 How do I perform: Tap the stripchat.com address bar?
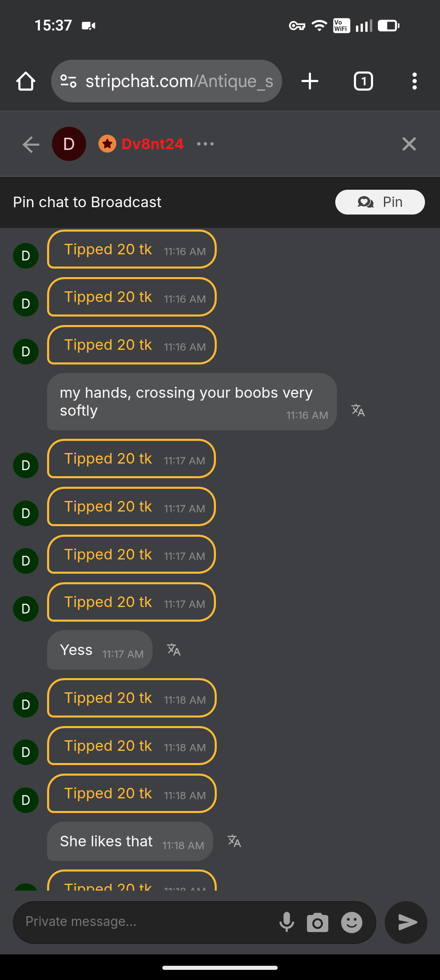(x=179, y=81)
